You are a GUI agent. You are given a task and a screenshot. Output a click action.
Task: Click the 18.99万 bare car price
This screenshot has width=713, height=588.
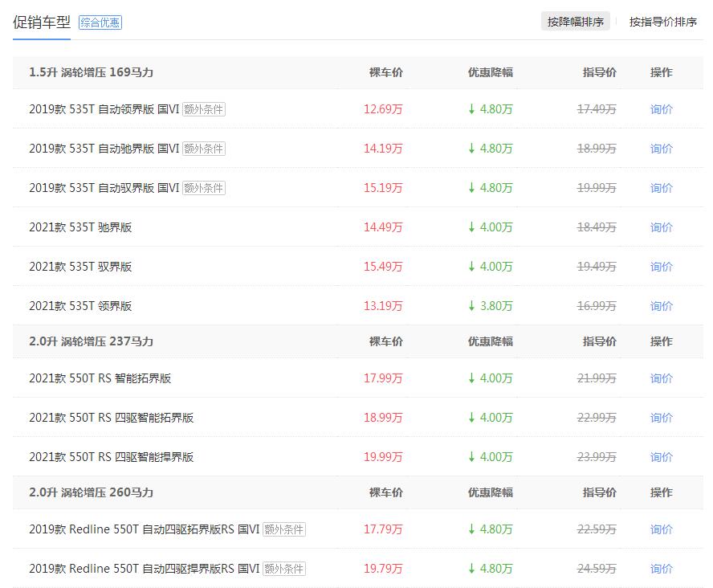[x=383, y=418]
